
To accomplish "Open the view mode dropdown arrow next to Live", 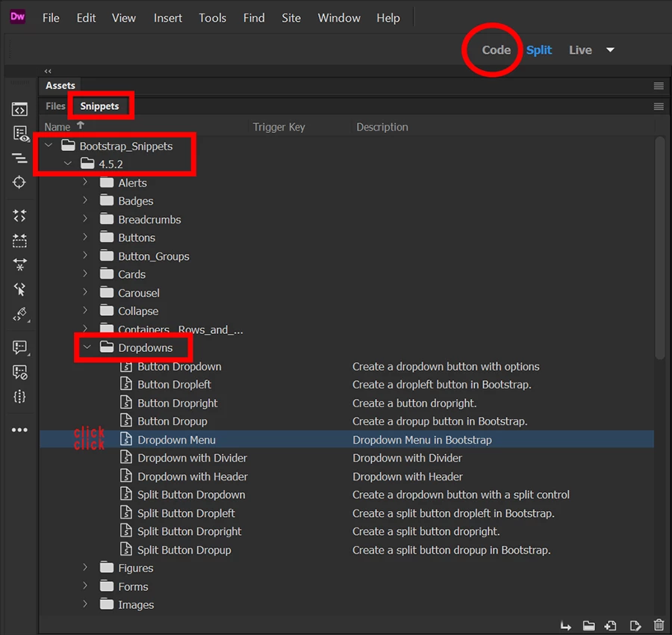I will point(610,50).
